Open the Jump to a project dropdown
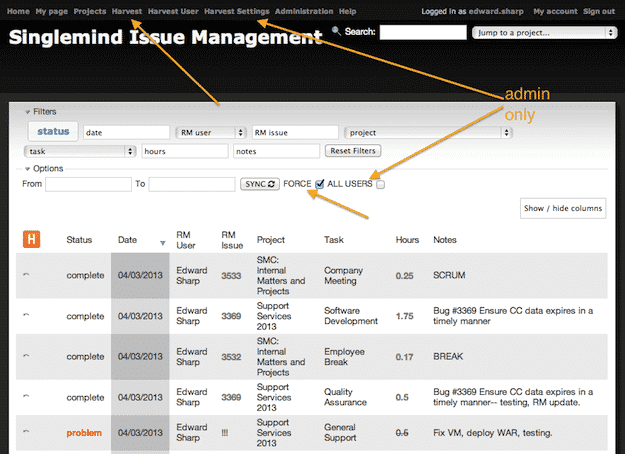The height and width of the screenshot is (454, 625). tap(544, 33)
